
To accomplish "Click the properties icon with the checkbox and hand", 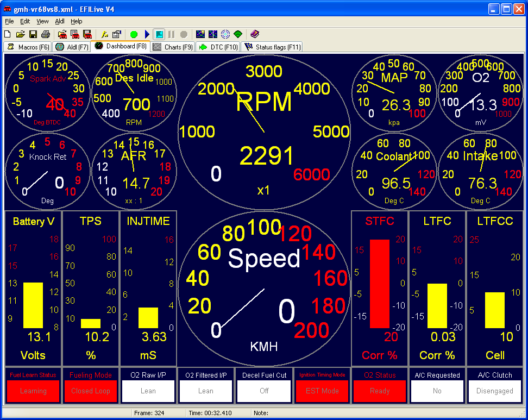I will 117,34.
